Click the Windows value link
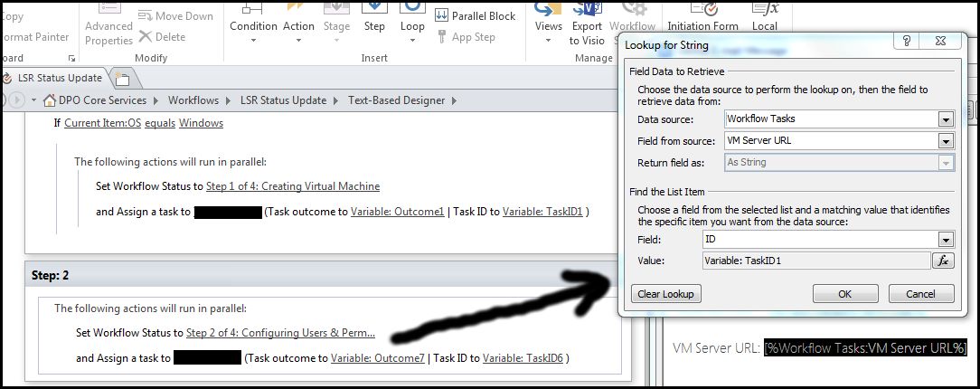980x389 pixels. (201, 122)
